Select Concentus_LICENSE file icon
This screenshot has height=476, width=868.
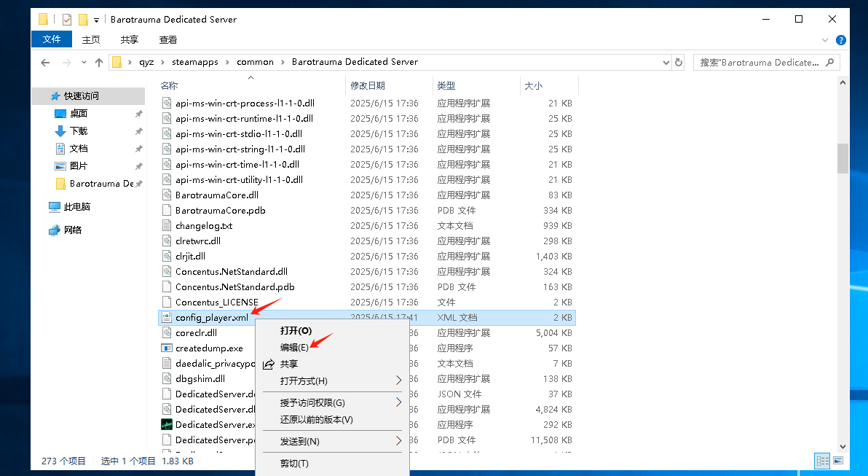tap(166, 302)
